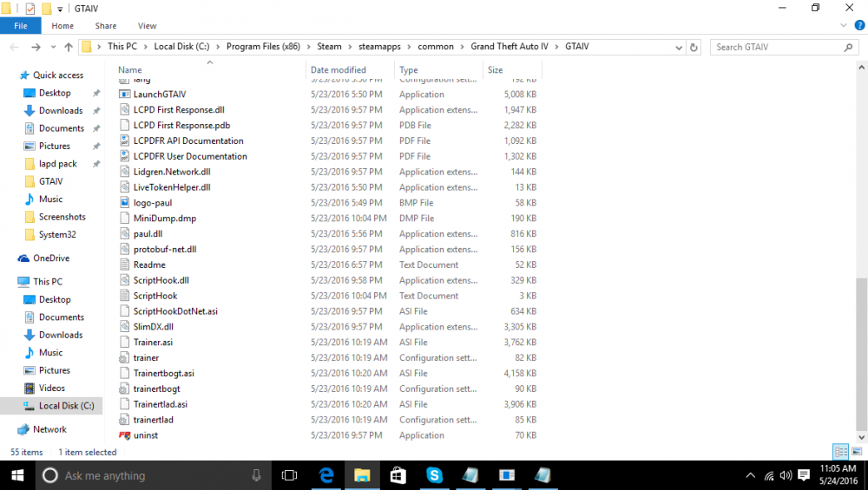Open the address bar history dropdown
Viewport: 868px width, 490px height.
click(x=679, y=47)
